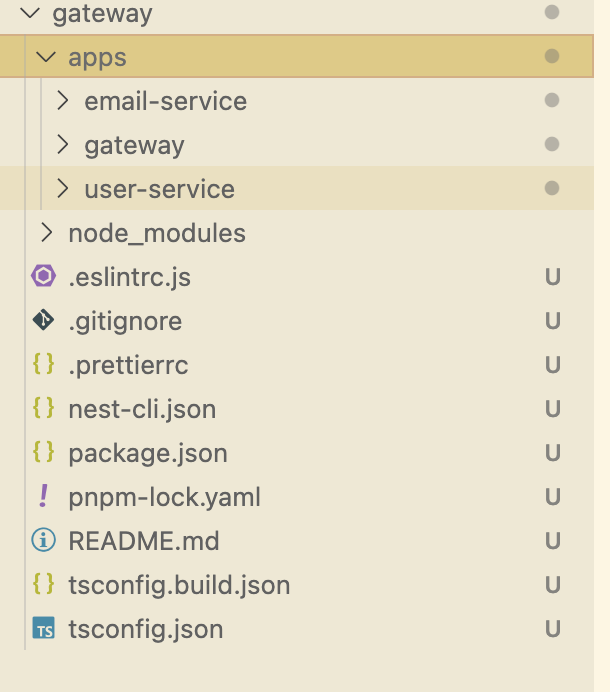Screen dimensions: 610x692
Task: Click the modified dot indicator on apps folder
Action: click(x=551, y=57)
